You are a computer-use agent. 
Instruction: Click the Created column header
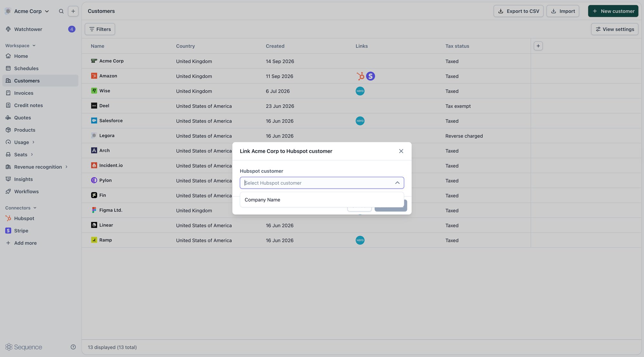[275, 46]
